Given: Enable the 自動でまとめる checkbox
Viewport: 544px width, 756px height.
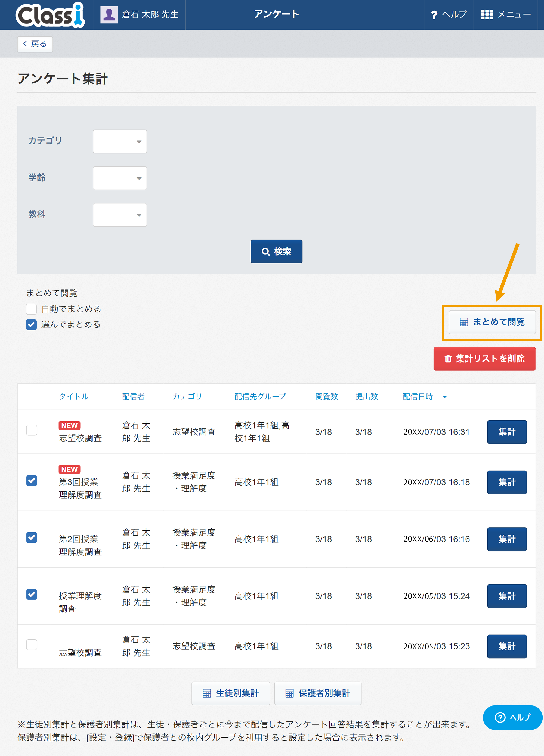Looking at the screenshot, I should pyautogui.click(x=31, y=309).
